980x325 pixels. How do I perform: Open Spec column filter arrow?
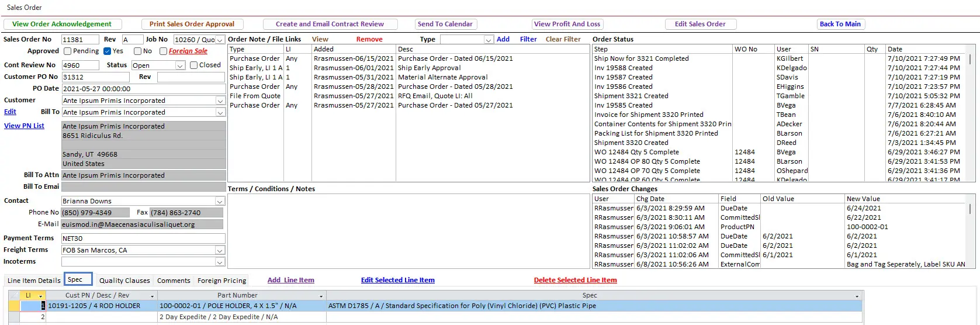[x=857, y=296]
